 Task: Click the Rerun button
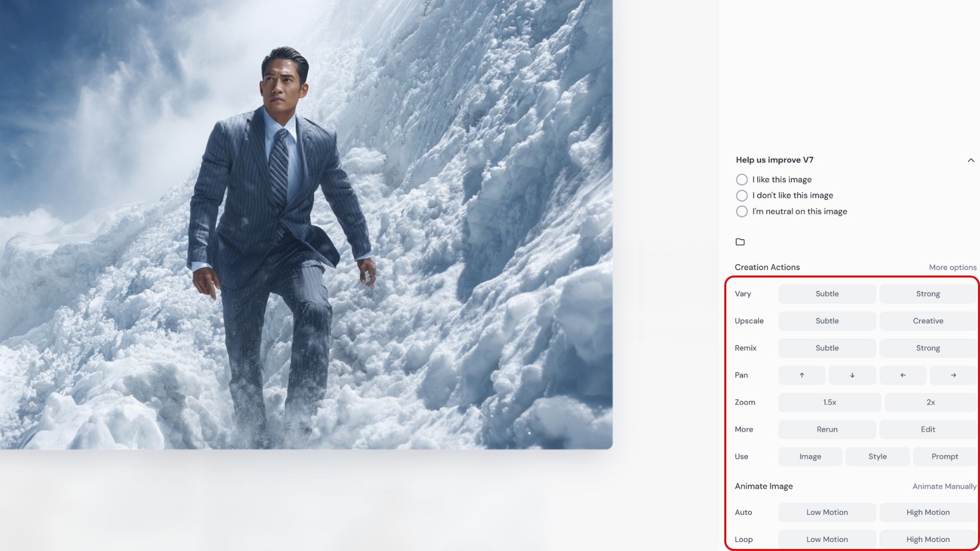pyautogui.click(x=826, y=429)
